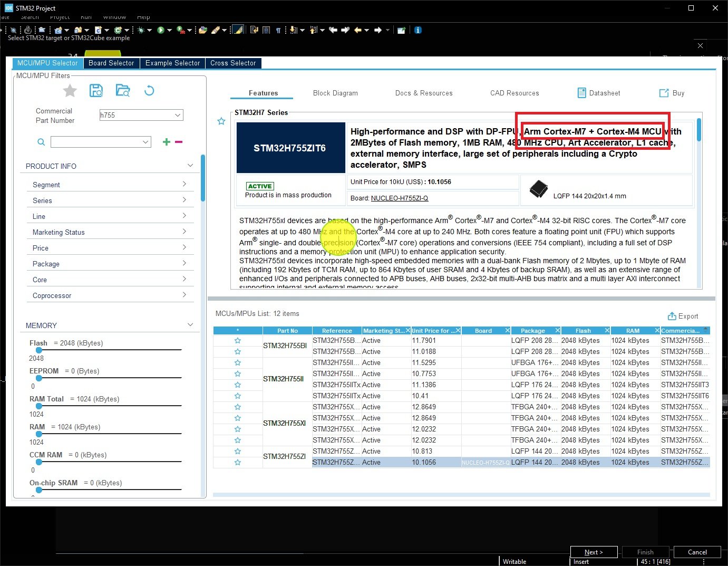Expand the Core filter section
Screen dimensions: 728x566
[x=110, y=280]
